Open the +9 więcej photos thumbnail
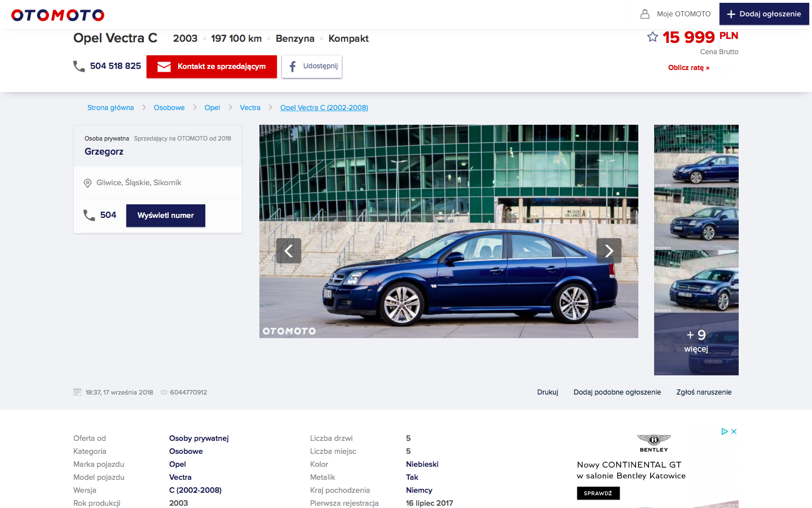This screenshot has width=812, height=508. pyautogui.click(x=696, y=343)
